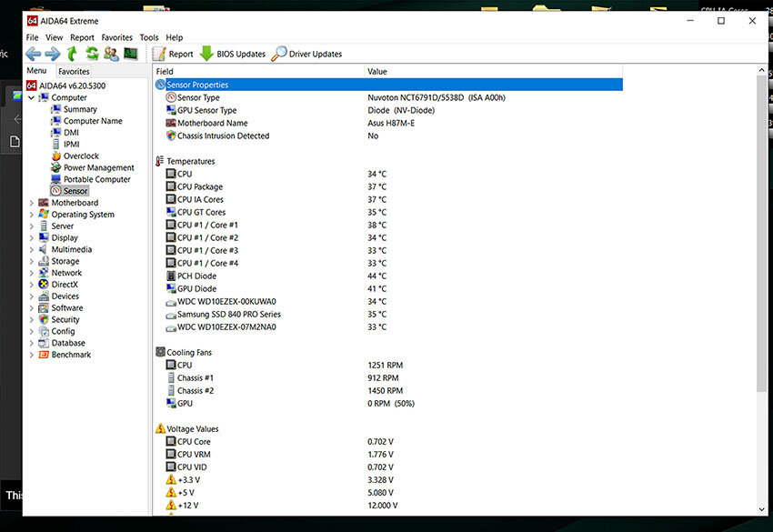Screen dimensions: 773x532
Task: Open the Tools menu
Action: (148, 37)
